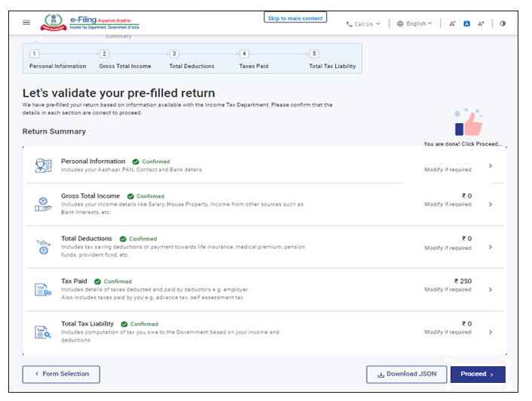Open the hamburger navigation menu
The image size is (532, 401).
pyautogui.click(x=26, y=23)
